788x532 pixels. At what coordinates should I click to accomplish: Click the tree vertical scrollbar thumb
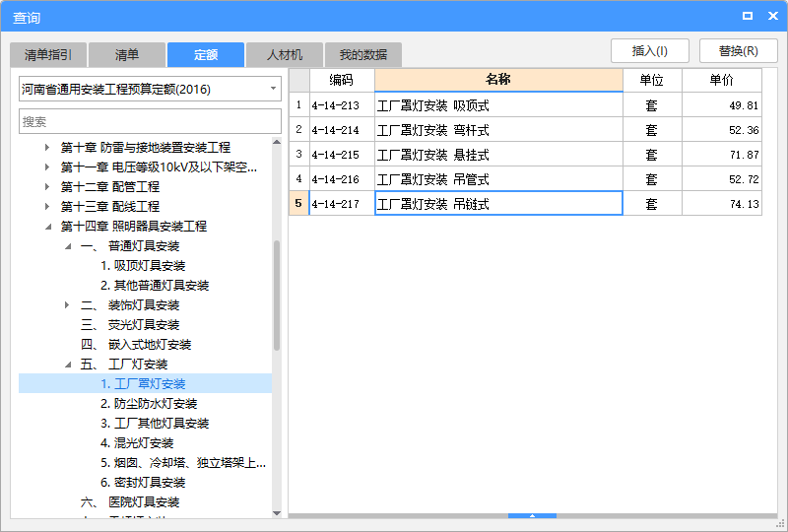pyautogui.click(x=277, y=296)
